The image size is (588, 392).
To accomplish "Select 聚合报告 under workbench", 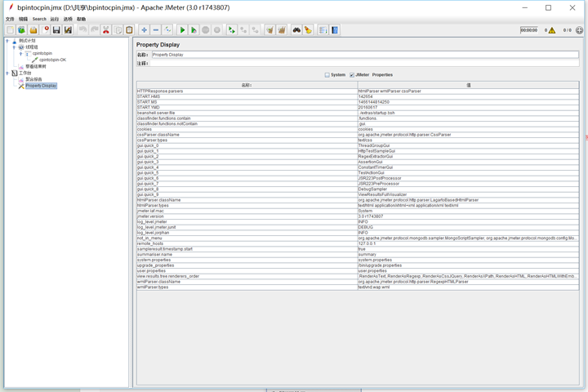I will click(x=33, y=79).
